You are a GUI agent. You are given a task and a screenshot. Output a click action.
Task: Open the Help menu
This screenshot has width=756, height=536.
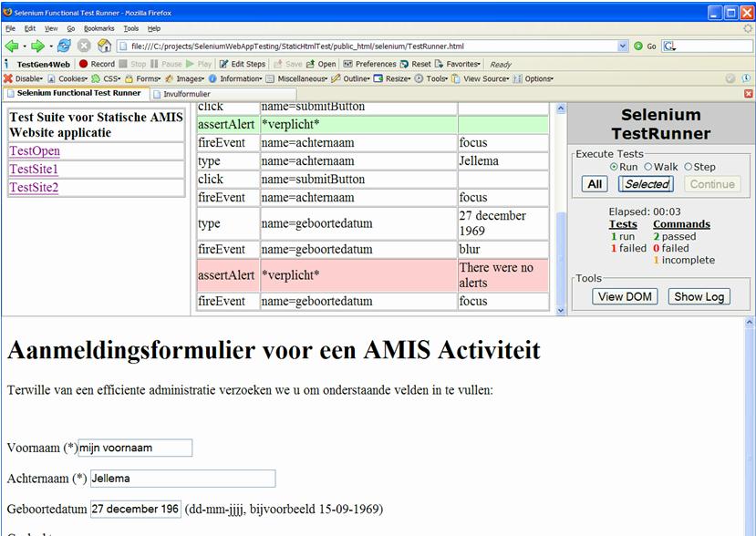tap(154, 28)
